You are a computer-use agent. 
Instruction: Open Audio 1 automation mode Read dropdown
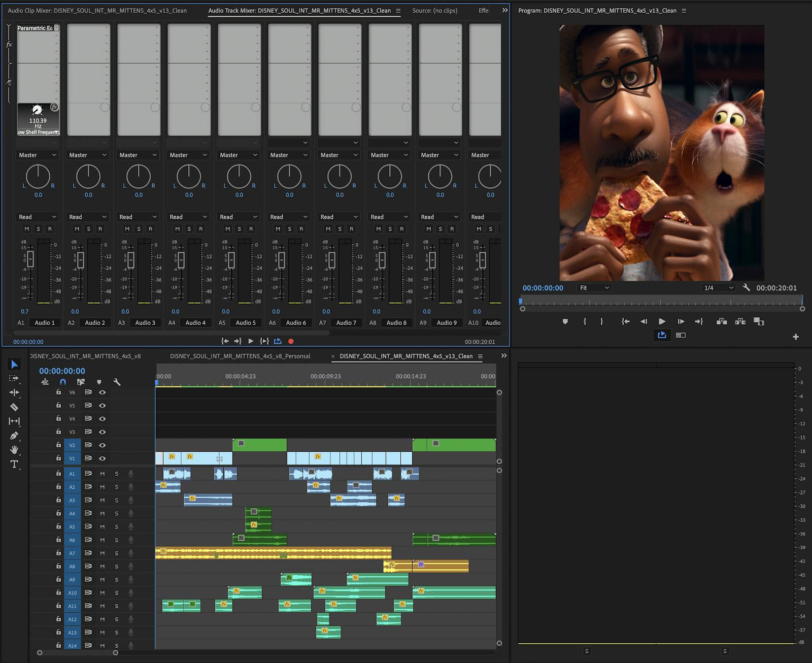pos(38,217)
